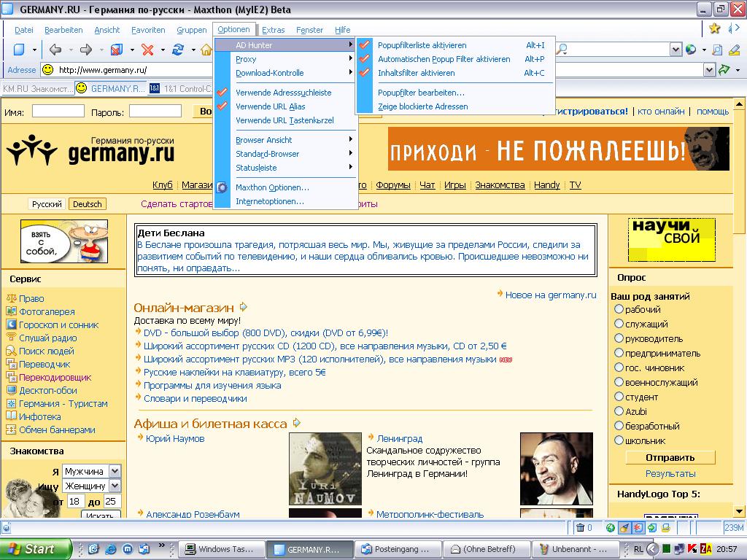Viewport: 747px width, 560px height.
Task: Expand the Proxy submenu
Action: point(285,59)
